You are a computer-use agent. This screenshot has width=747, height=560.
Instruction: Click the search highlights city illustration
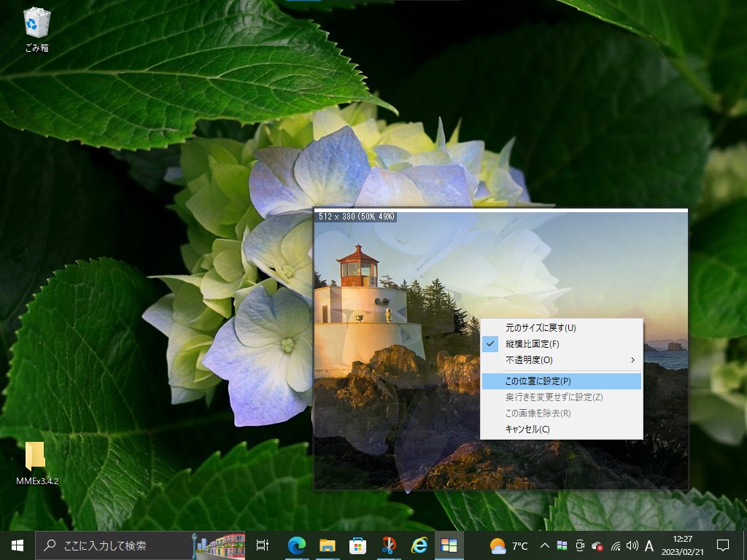coord(219,545)
